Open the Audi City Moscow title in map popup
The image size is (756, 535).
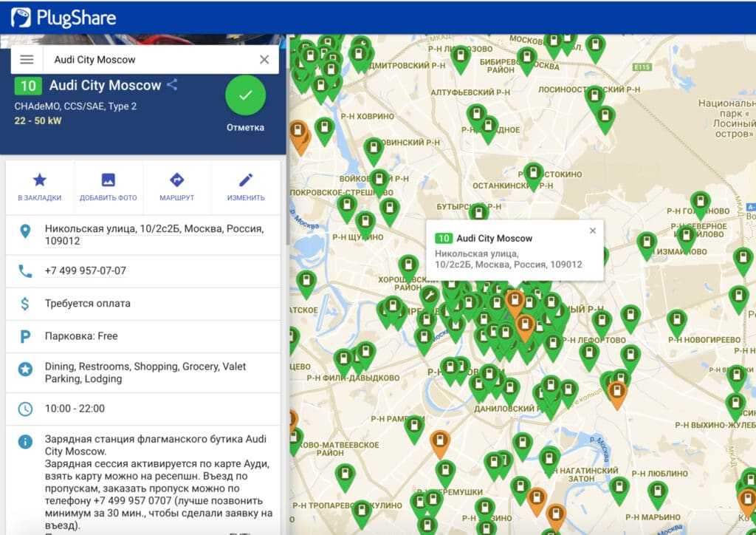pos(494,239)
